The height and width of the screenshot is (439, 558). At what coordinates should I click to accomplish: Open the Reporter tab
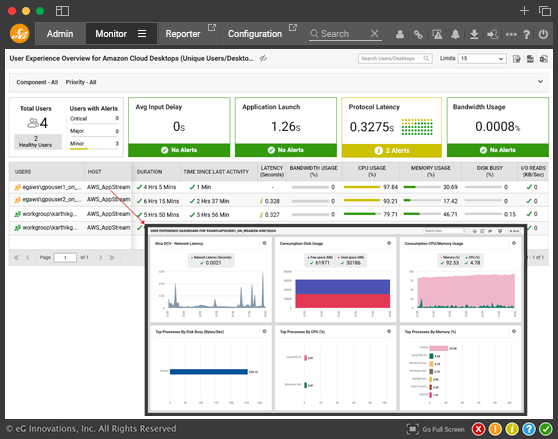(x=183, y=34)
